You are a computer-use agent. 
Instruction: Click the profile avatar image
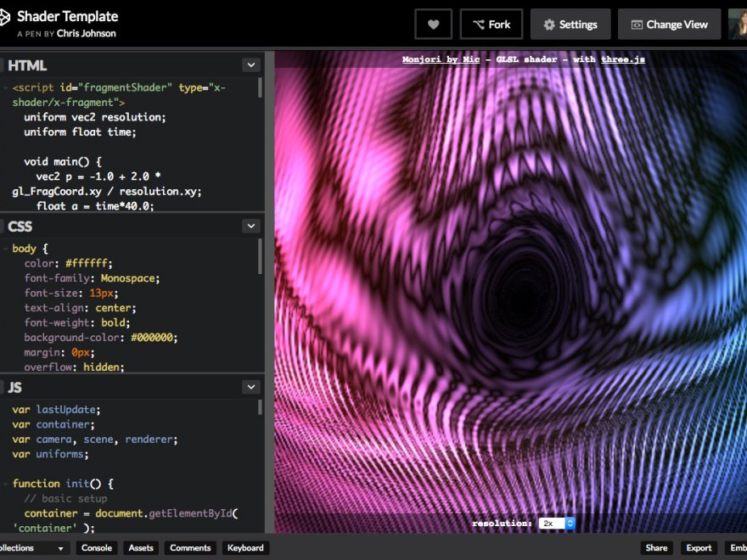[x=738, y=24]
